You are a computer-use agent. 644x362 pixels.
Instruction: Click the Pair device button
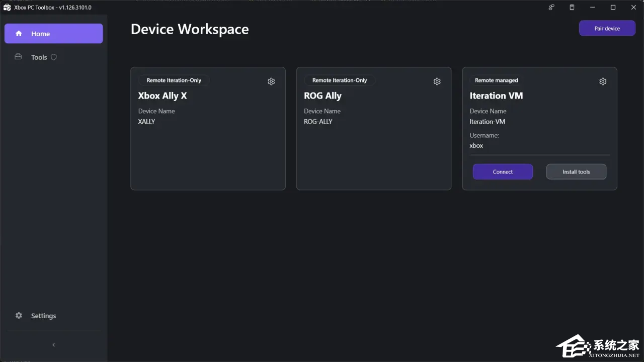click(x=607, y=29)
